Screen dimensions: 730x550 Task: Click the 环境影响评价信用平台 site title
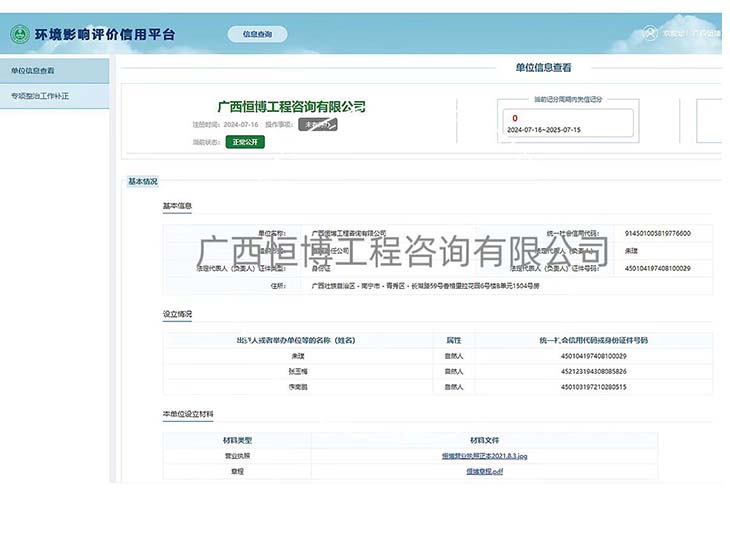[x=105, y=34]
